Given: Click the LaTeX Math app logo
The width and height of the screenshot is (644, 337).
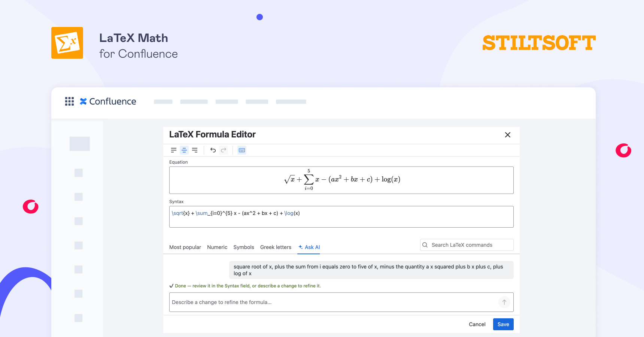Looking at the screenshot, I should (x=67, y=43).
